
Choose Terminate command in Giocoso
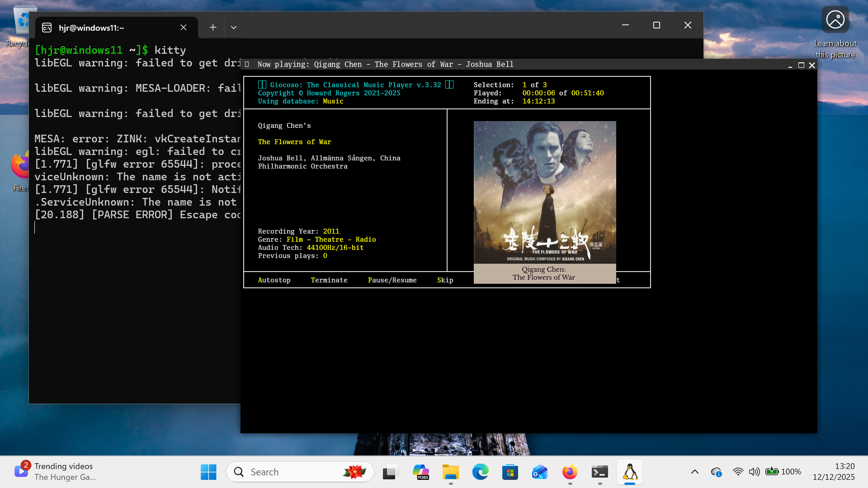[329, 280]
